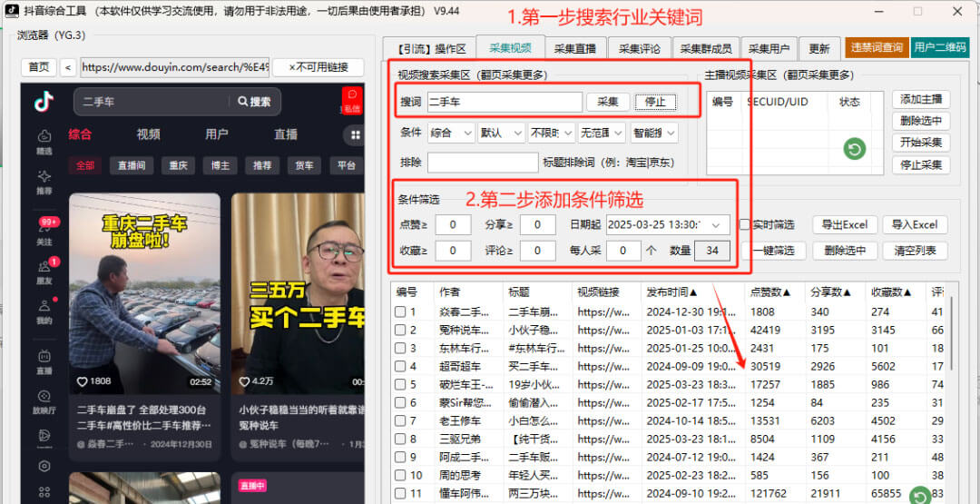Click the 搜索 magnifier button in Douyin
980x504 pixels.
pyautogui.click(x=254, y=102)
